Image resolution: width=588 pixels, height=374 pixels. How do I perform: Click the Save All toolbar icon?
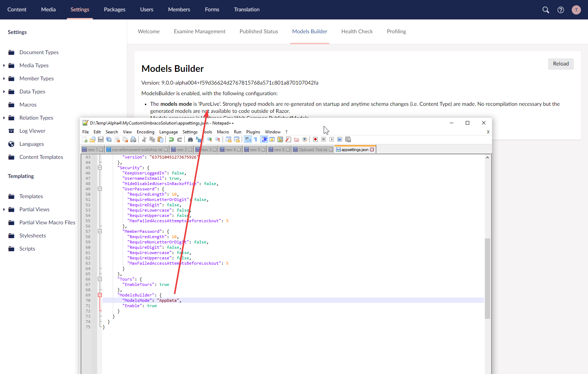click(x=108, y=139)
